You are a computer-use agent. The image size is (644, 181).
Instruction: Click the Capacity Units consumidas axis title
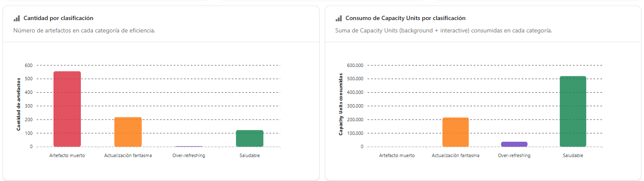pos(341,104)
